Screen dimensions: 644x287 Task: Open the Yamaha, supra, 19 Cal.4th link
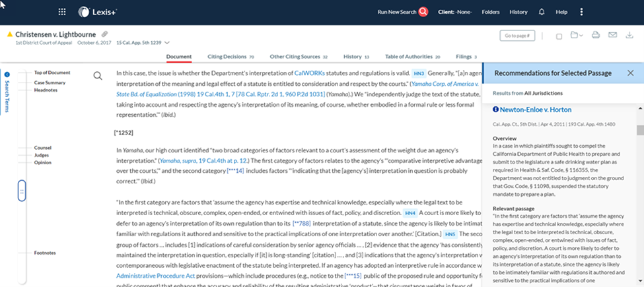pyautogui.click(x=203, y=160)
